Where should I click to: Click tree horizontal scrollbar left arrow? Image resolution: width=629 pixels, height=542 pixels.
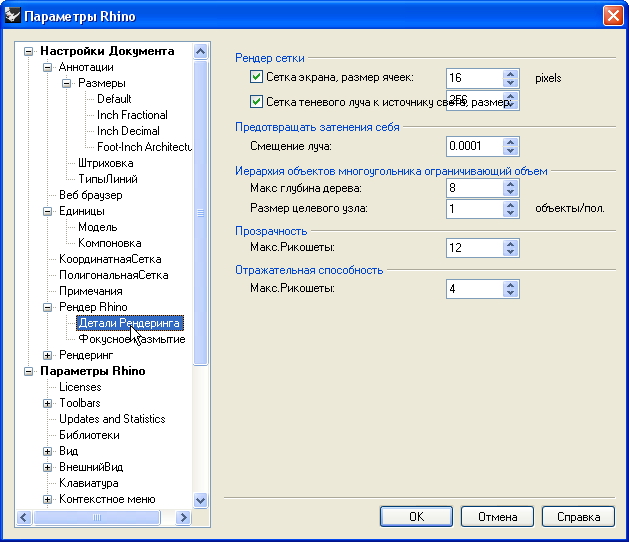click(x=24, y=518)
